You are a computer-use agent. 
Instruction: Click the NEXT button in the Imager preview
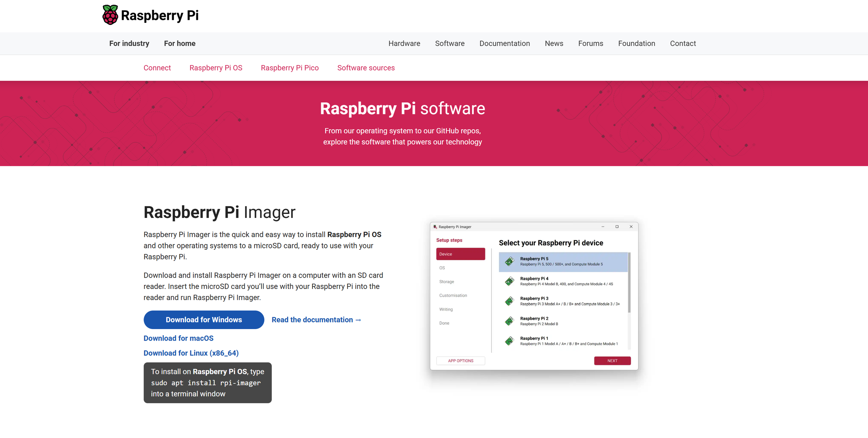click(612, 361)
